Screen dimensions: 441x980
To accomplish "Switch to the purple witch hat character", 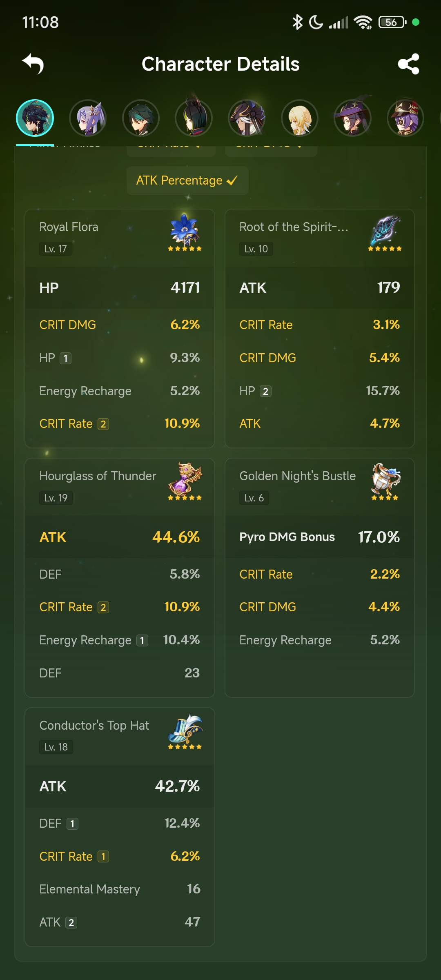I will 352,118.
